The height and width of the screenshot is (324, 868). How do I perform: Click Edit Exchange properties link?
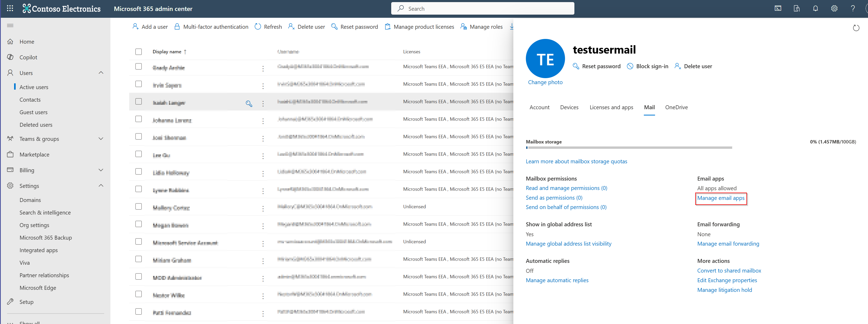[727, 280]
